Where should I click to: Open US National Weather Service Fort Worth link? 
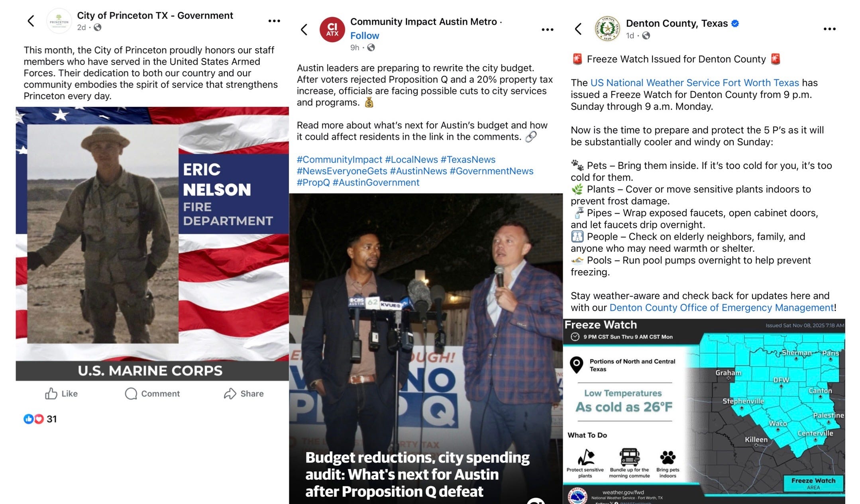click(695, 83)
